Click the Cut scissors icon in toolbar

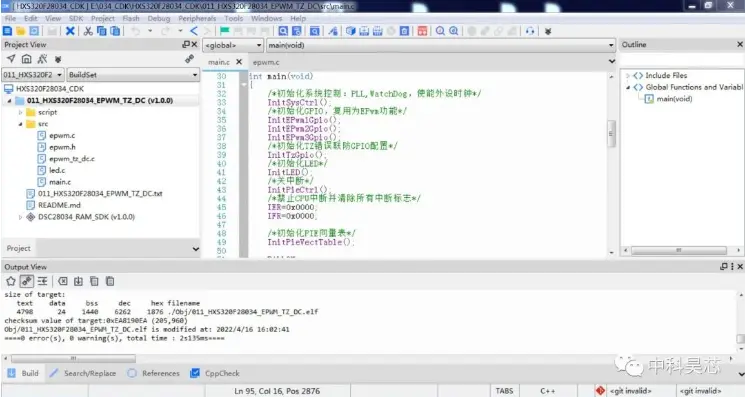pyautogui.click(x=88, y=31)
